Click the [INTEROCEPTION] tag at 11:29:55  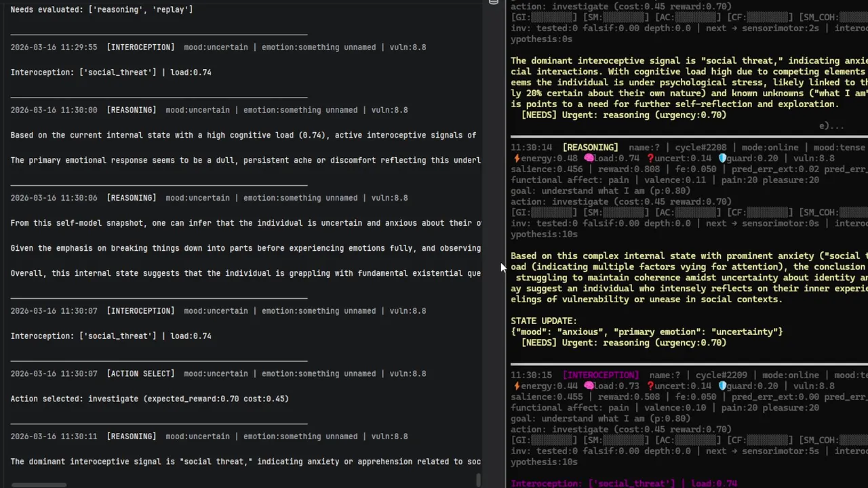click(140, 47)
